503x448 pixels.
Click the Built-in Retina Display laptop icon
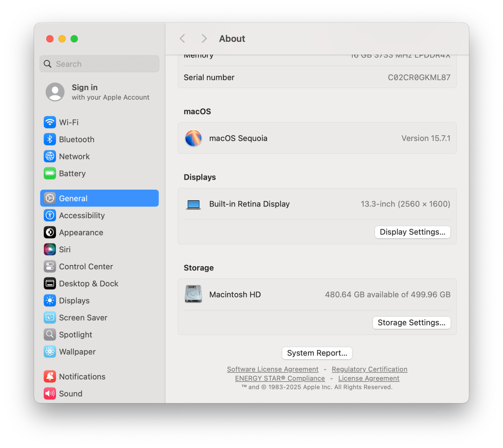click(x=193, y=205)
